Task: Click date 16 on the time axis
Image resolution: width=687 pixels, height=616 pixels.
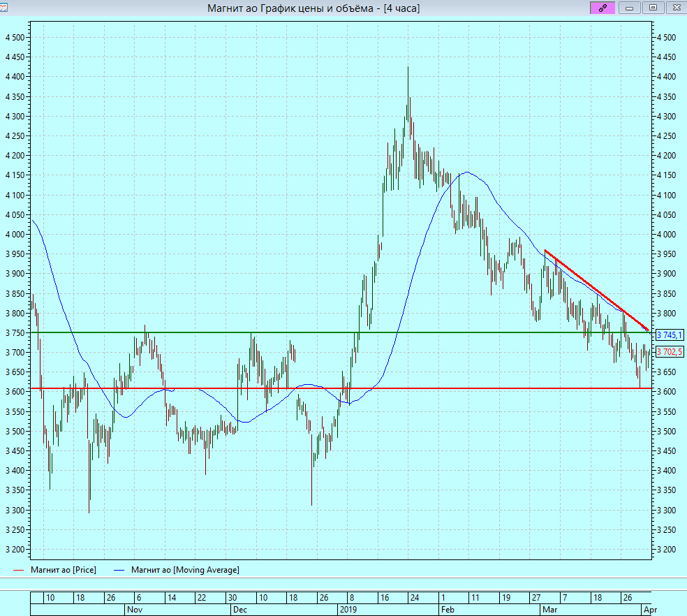Action: (384, 598)
